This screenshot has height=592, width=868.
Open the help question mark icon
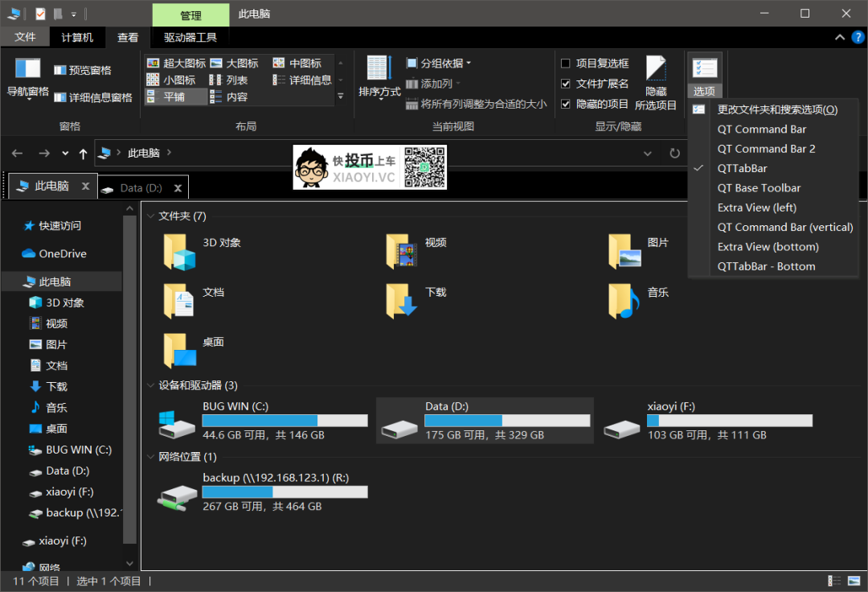858,37
